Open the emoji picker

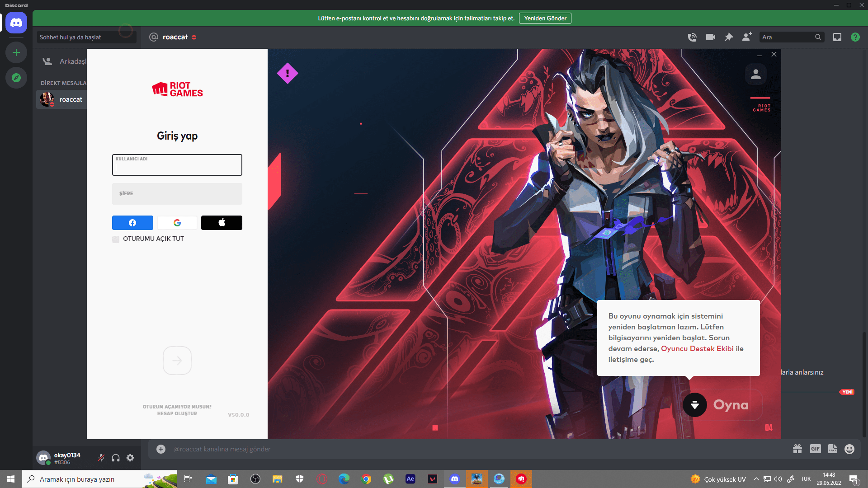pos(849,449)
